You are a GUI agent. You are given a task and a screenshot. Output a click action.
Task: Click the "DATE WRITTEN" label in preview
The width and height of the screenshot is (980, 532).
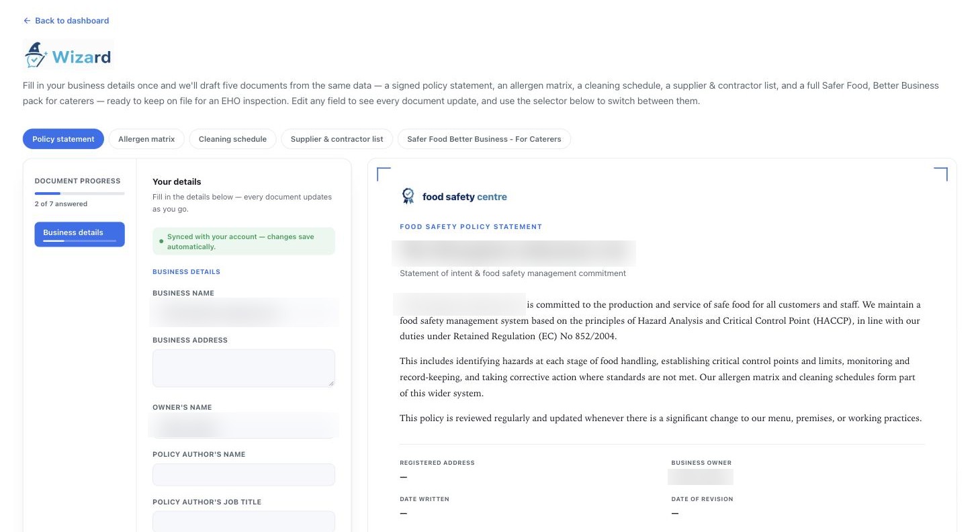[x=425, y=499]
